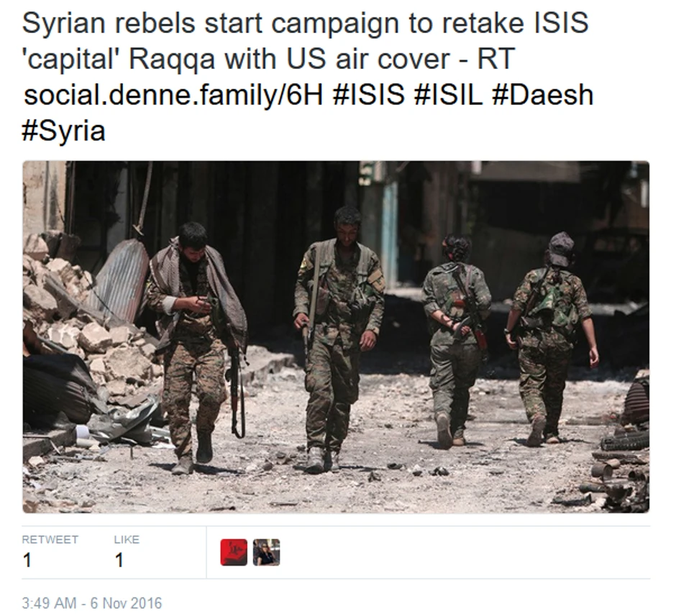Open the #ISIS hashtag
676x616 pixels.
point(369,95)
